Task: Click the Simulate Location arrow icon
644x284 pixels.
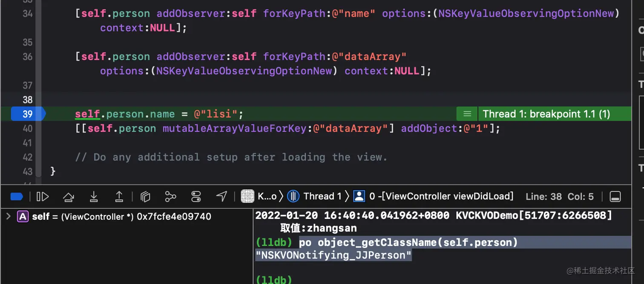Action: [x=221, y=196]
